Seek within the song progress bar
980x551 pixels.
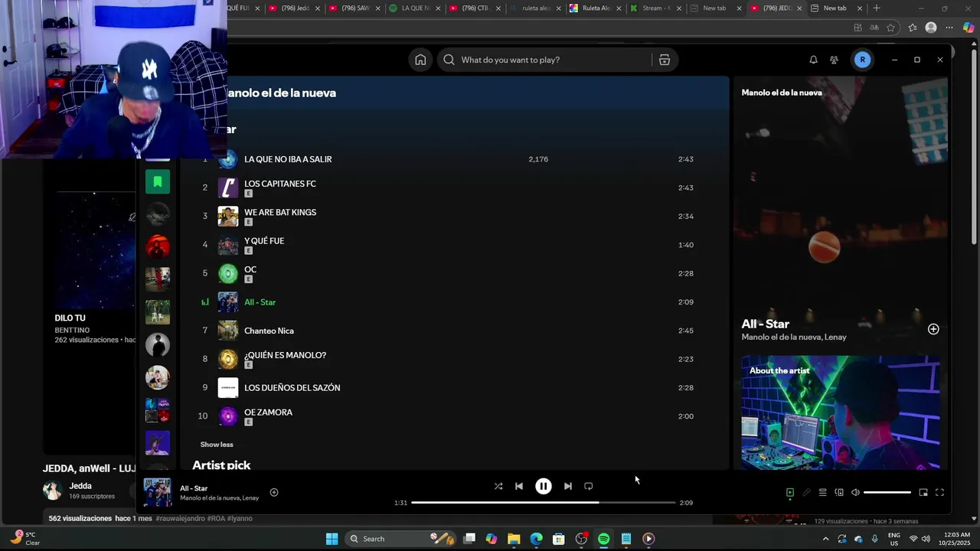pyautogui.click(x=544, y=503)
